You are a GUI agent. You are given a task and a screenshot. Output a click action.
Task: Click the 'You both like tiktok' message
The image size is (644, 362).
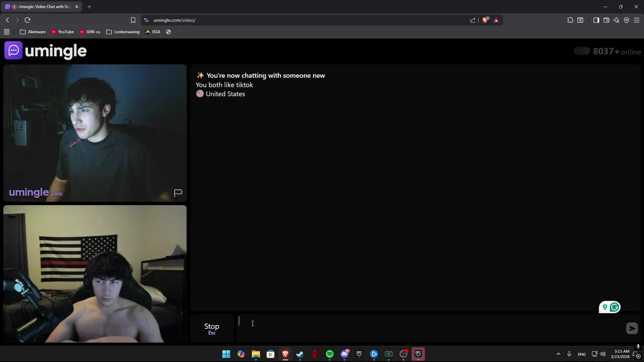[224, 85]
